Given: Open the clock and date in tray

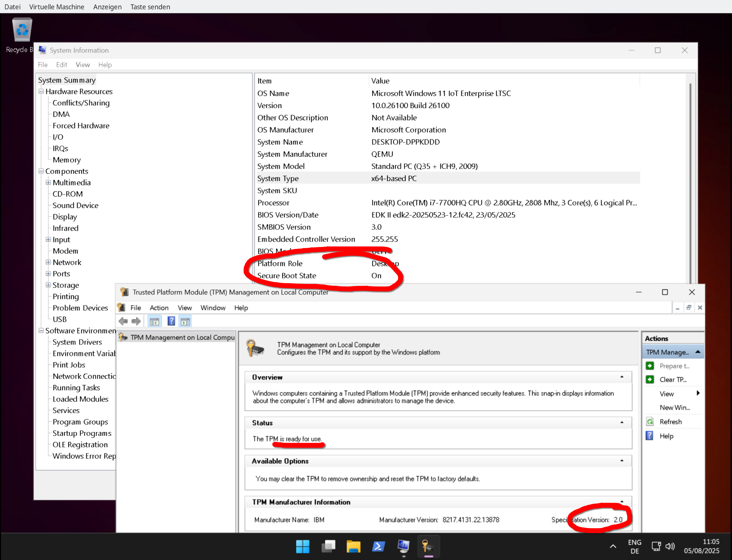Looking at the screenshot, I should [x=702, y=546].
